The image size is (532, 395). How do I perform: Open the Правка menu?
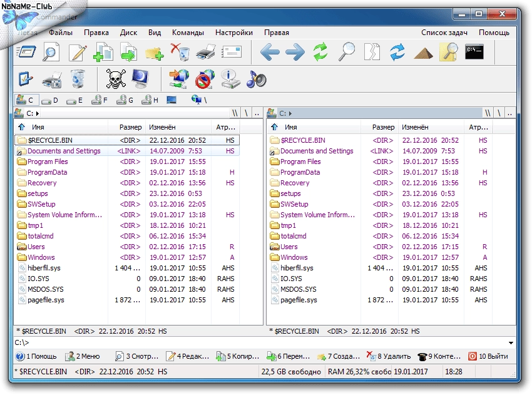(96, 33)
